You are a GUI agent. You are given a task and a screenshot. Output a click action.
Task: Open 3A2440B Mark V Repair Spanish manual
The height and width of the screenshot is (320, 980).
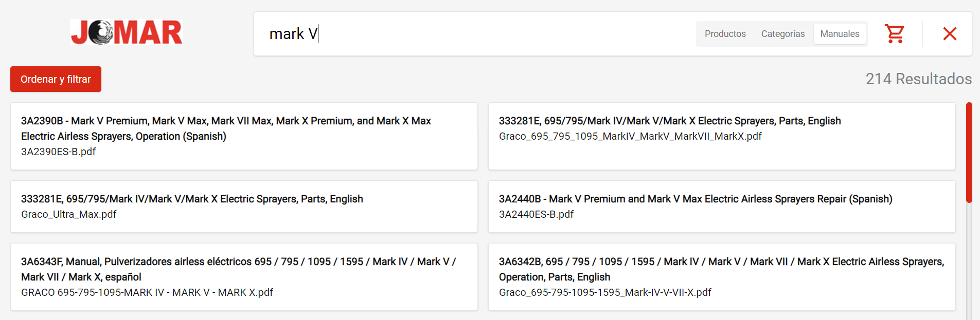point(722,206)
